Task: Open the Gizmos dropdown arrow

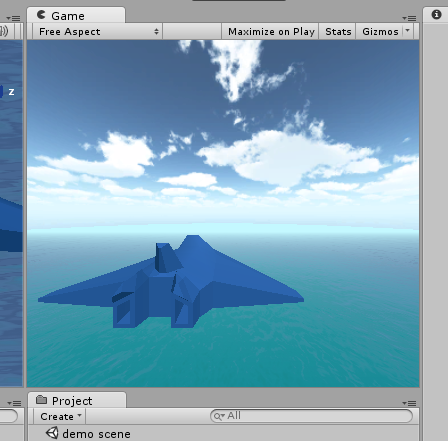Action: 407,31
